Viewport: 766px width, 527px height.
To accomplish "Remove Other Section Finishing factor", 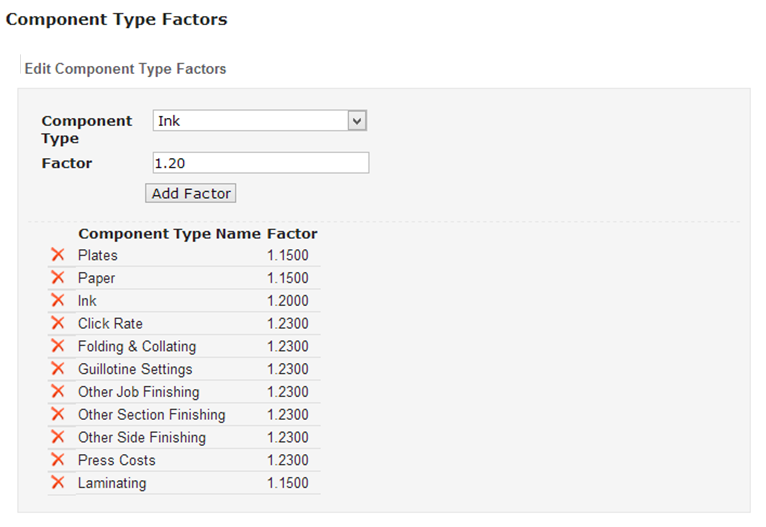I will (57, 415).
